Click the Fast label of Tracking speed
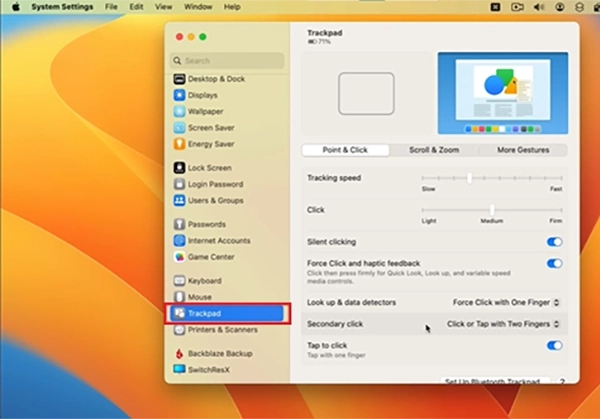The image size is (600, 419). tap(556, 189)
